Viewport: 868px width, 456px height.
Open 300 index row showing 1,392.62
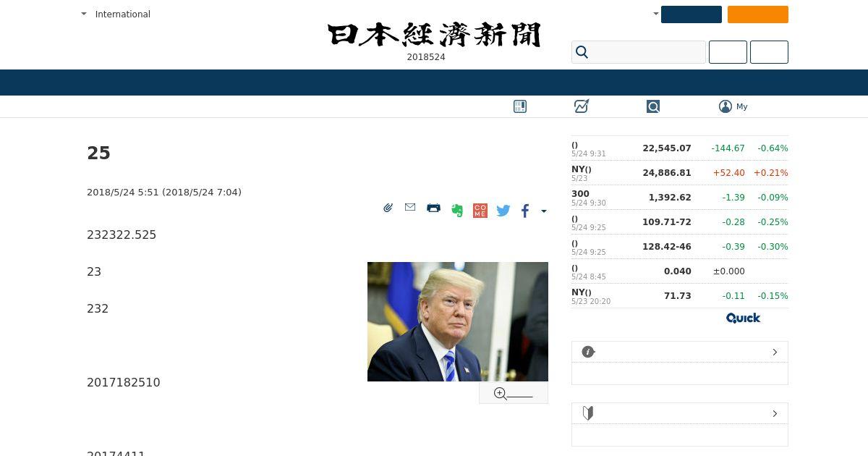680,198
